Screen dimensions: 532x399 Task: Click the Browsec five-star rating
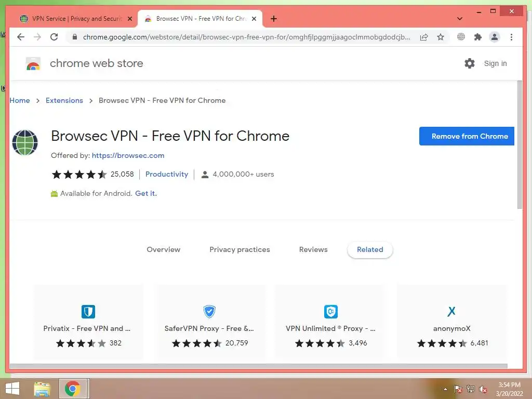[79, 175]
